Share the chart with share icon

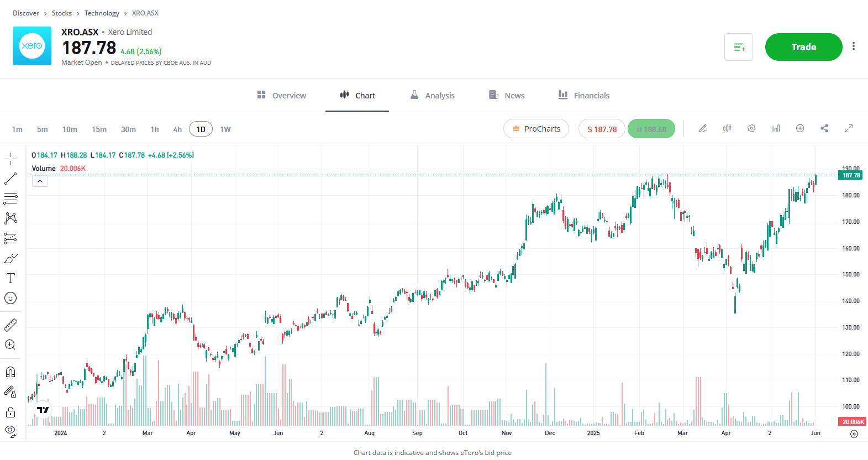[824, 128]
